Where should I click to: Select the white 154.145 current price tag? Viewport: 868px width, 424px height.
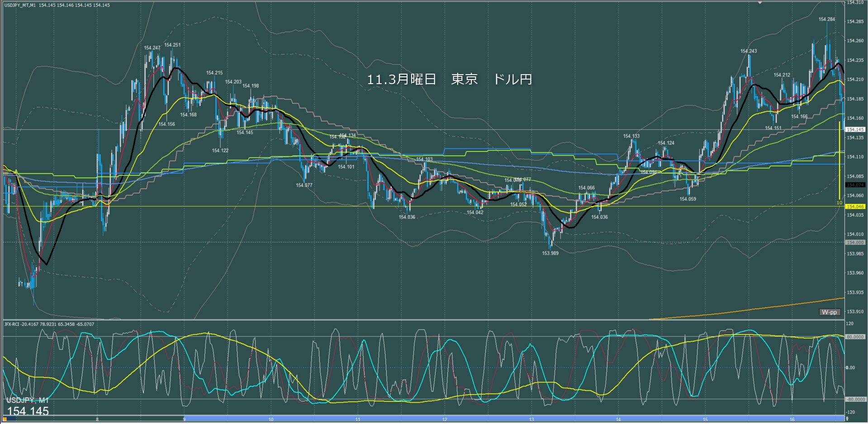coord(855,130)
